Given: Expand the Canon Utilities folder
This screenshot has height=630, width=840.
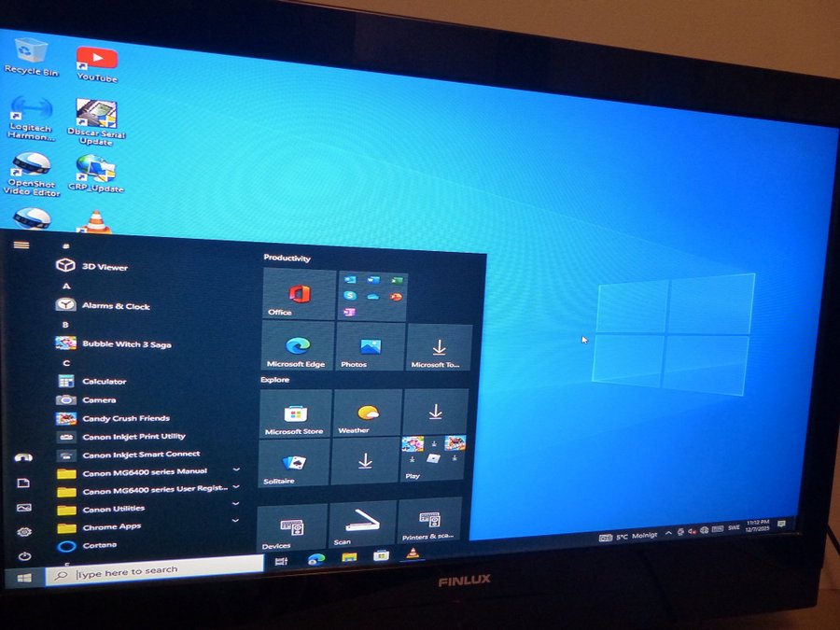Looking at the screenshot, I should (x=236, y=505).
